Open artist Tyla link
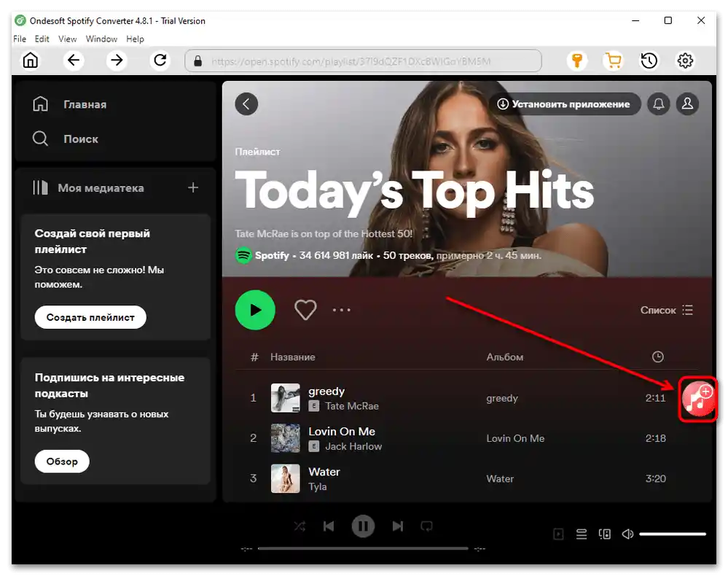 coord(318,487)
